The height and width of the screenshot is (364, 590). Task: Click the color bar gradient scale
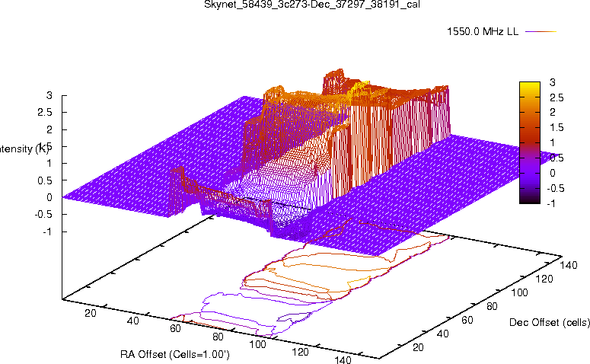click(x=529, y=142)
